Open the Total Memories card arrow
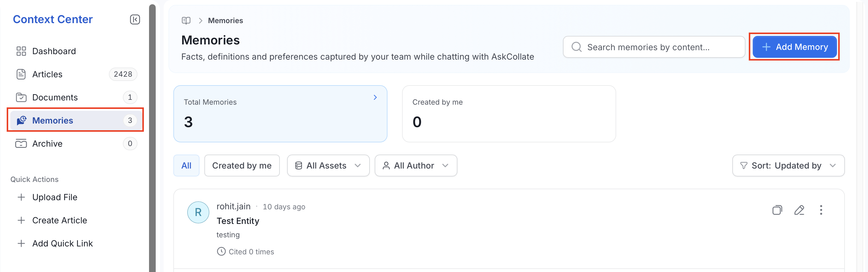Image resolution: width=868 pixels, height=272 pixels. click(x=375, y=97)
